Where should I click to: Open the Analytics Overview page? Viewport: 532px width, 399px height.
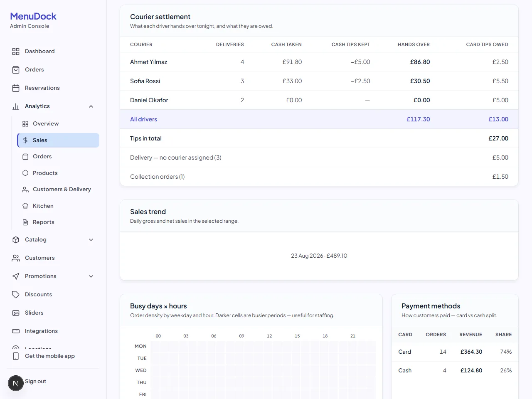[58, 124]
